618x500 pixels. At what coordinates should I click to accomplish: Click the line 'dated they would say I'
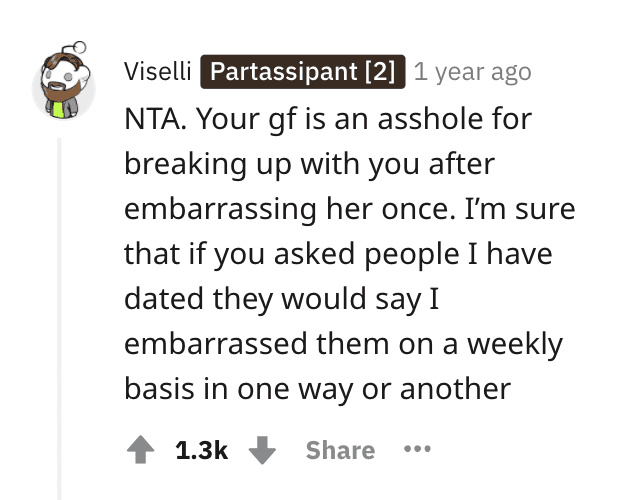(282, 299)
